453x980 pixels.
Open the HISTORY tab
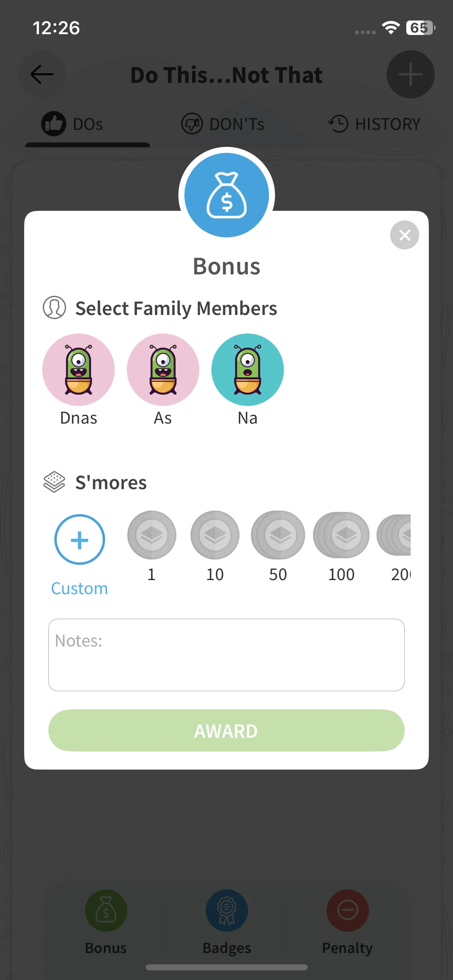[374, 124]
